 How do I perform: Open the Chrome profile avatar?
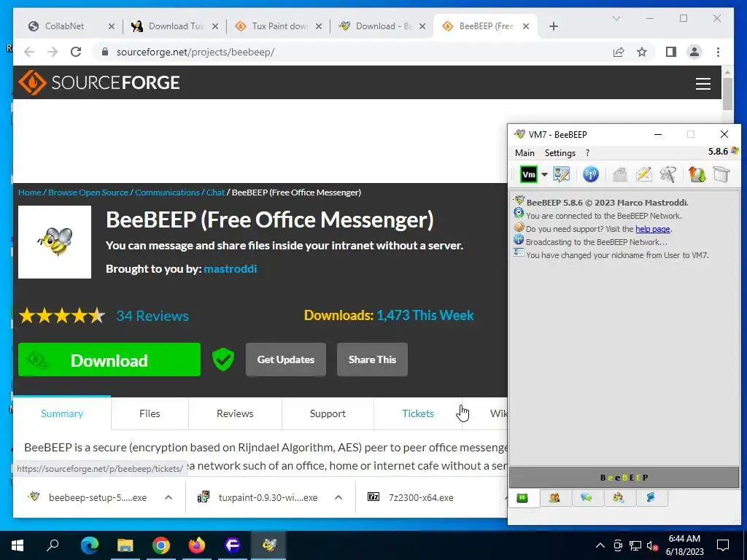[x=694, y=52]
